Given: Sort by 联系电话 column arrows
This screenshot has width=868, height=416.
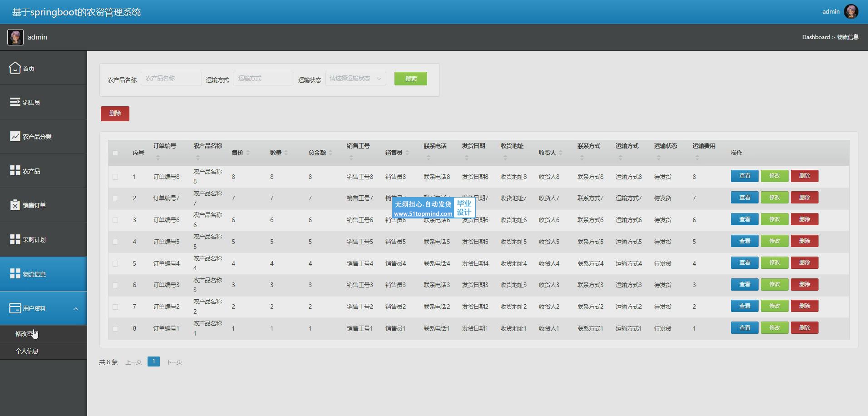Looking at the screenshot, I should (x=429, y=158).
